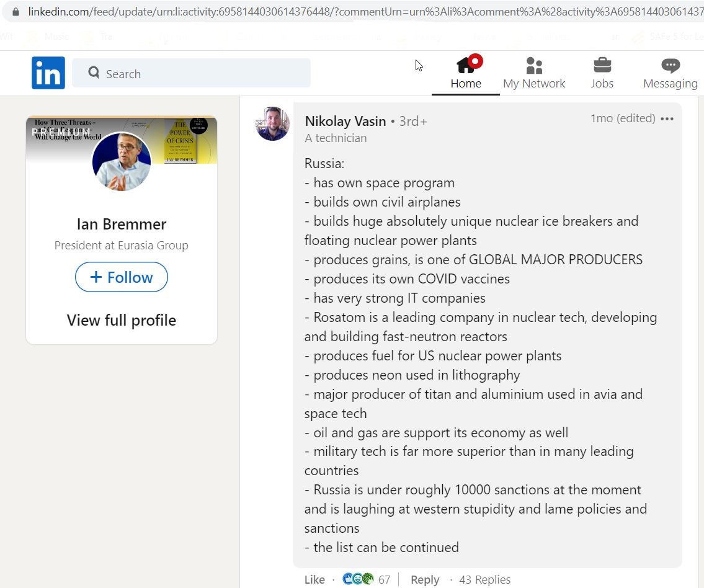This screenshot has width=704, height=588.
Task: Follow Ian Bremmer
Action: 121,277
